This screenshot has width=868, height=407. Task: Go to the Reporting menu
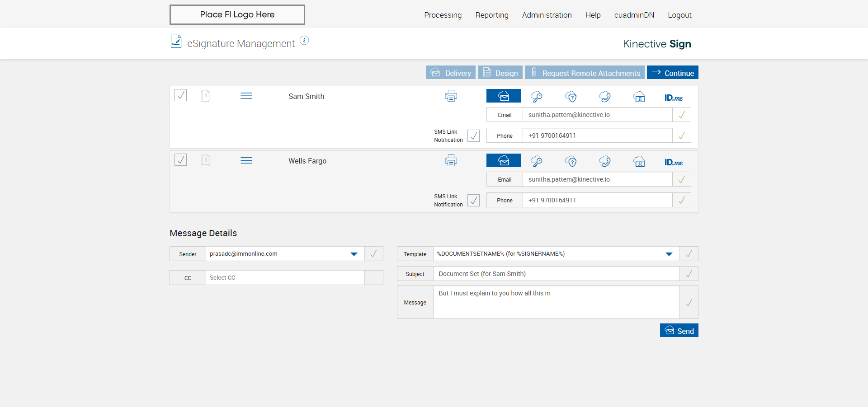click(492, 15)
